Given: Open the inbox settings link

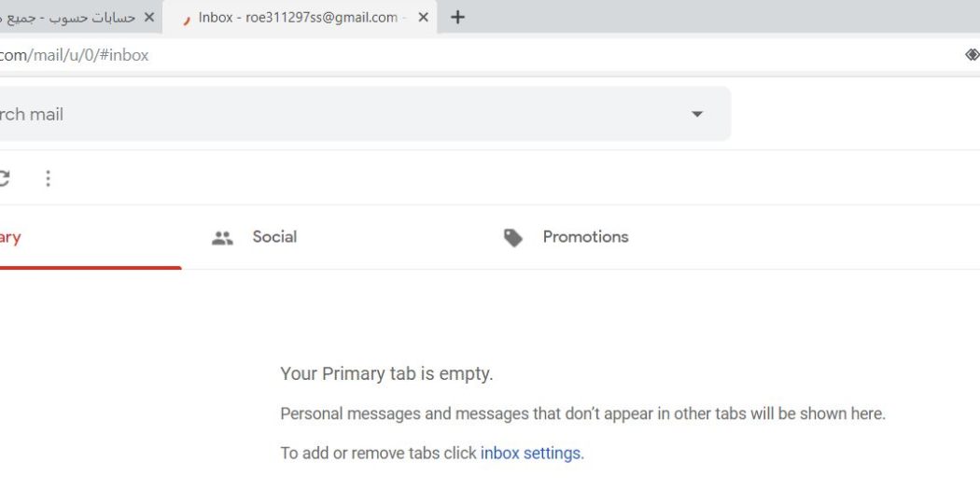Looking at the screenshot, I should point(531,453).
